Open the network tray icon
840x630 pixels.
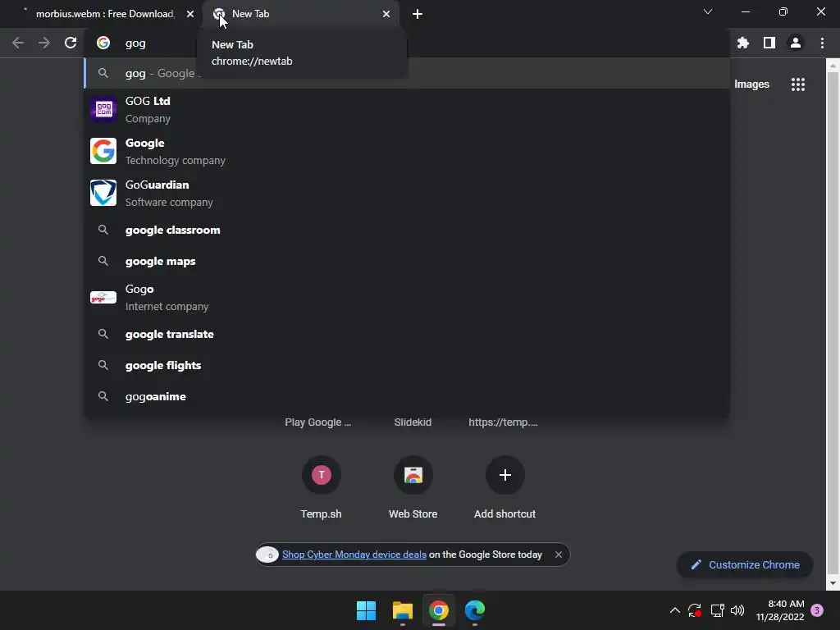pos(717,610)
